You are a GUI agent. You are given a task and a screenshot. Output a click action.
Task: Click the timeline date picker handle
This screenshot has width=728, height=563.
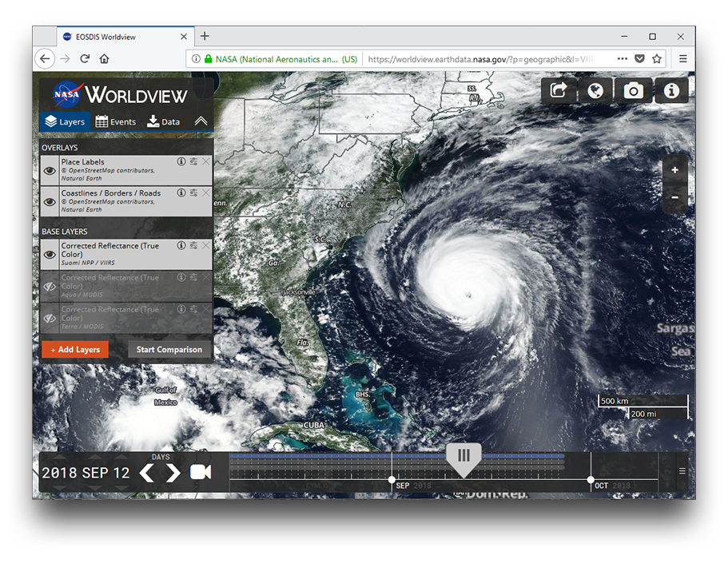point(463,461)
